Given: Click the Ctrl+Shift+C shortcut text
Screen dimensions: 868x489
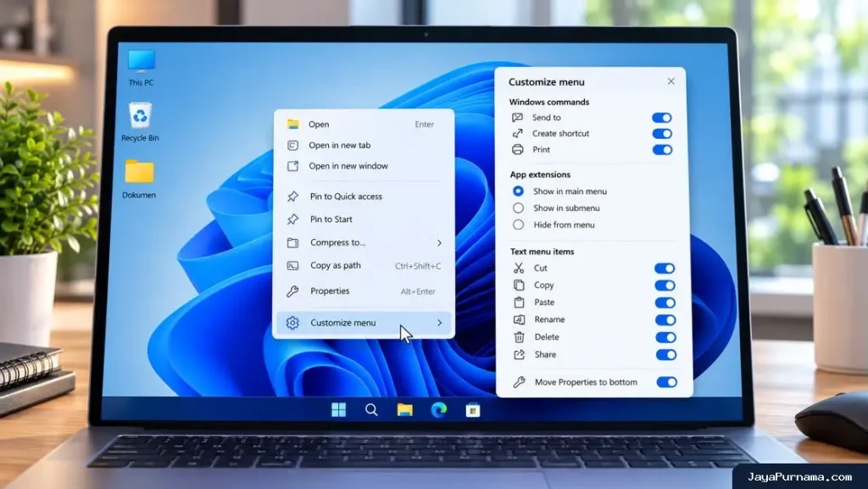Looking at the screenshot, I should click(x=418, y=266).
